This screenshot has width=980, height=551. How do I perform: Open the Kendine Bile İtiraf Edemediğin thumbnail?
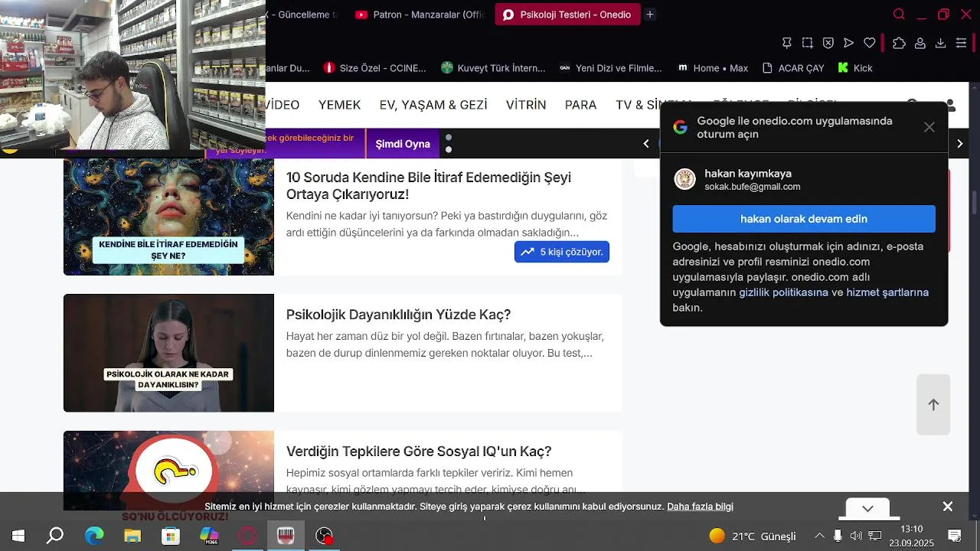pos(168,217)
